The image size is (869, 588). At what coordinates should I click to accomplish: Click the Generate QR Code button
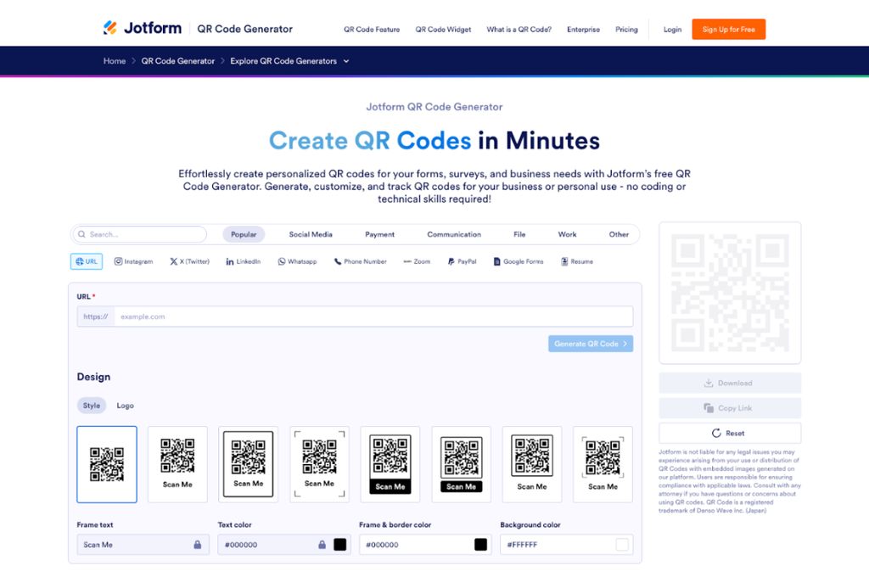coord(590,344)
